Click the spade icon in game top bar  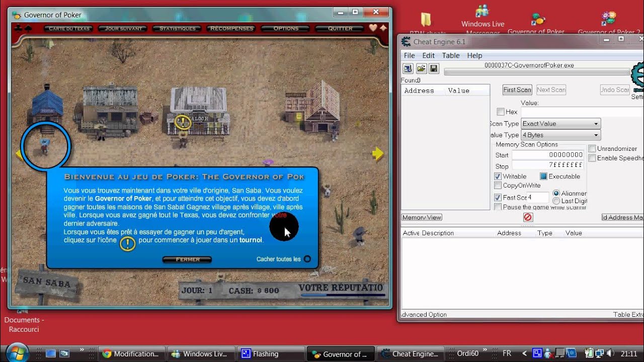[x=28, y=29]
